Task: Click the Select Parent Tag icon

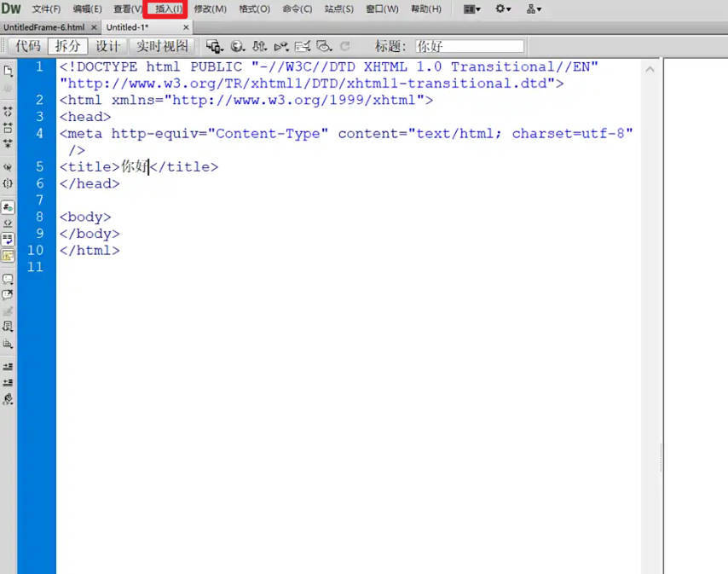Action: click(x=8, y=167)
